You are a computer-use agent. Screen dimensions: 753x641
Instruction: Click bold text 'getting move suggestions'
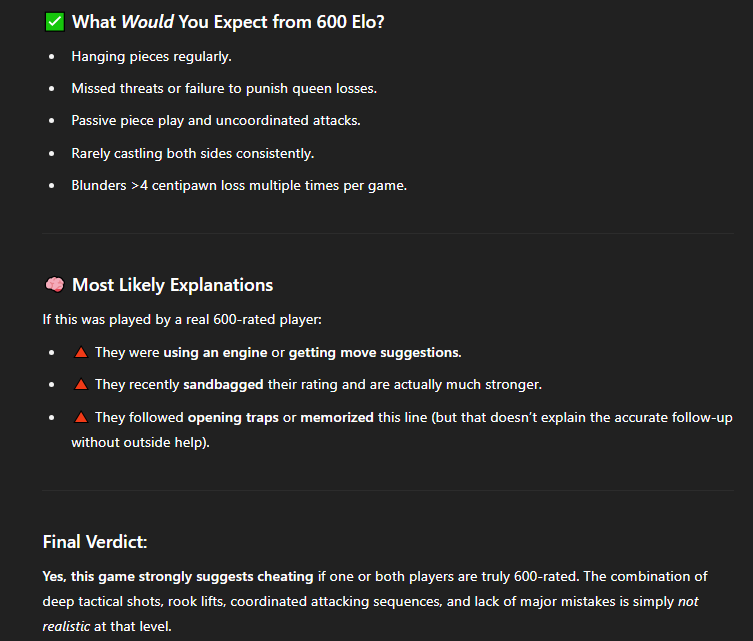click(374, 353)
